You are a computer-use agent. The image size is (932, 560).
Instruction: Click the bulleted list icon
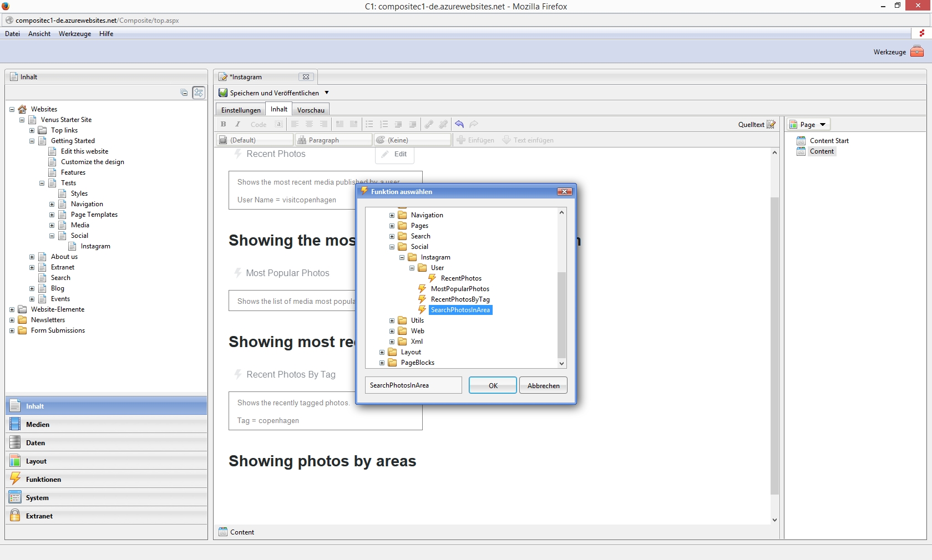[x=369, y=124]
